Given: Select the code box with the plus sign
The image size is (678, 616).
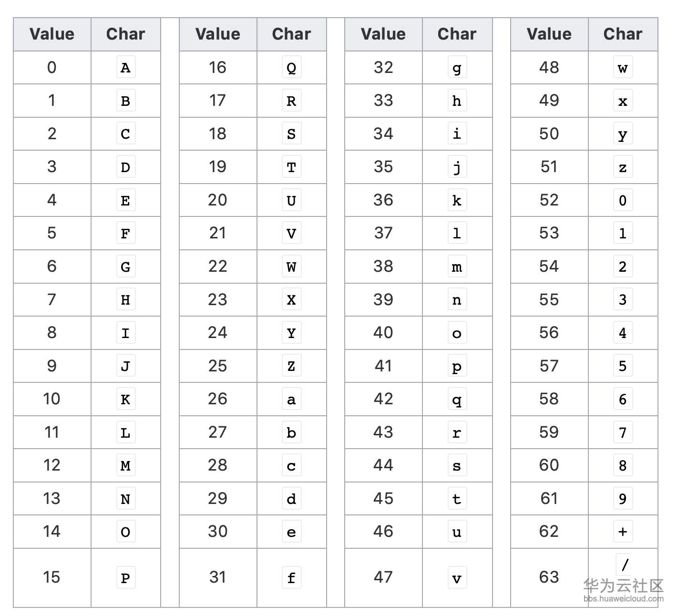Looking at the screenshot, I should (623, 532).
